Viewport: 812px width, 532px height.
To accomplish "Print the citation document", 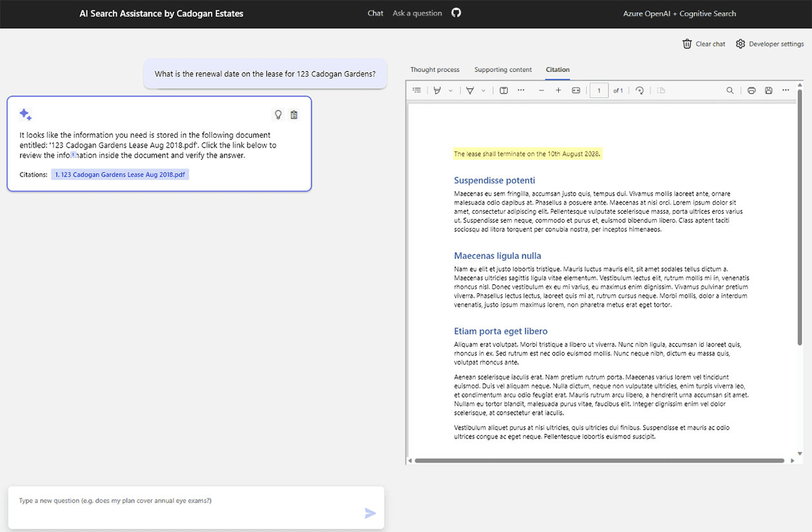I will pyautogui.click(x=751, y=90).
